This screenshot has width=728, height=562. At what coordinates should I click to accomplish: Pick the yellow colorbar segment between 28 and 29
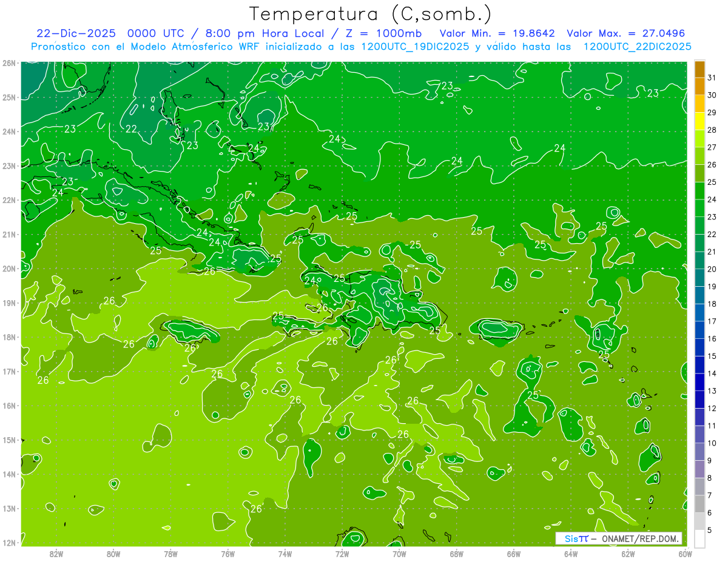coord(699,121)
